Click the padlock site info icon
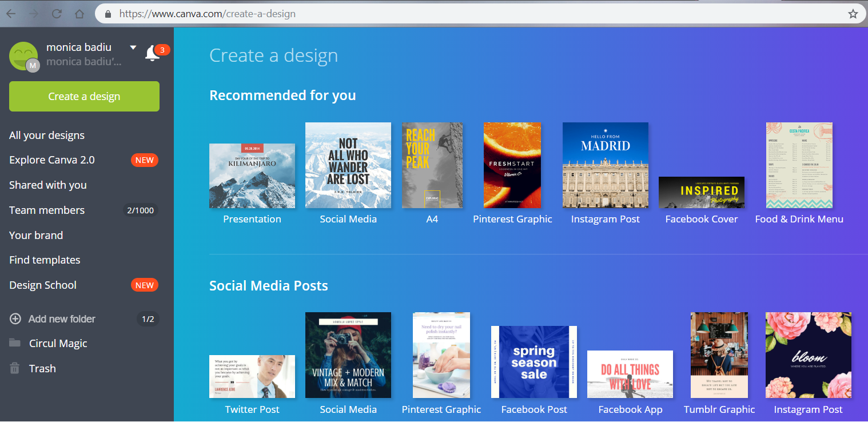 pyautogui.click(x=107, y=14)
